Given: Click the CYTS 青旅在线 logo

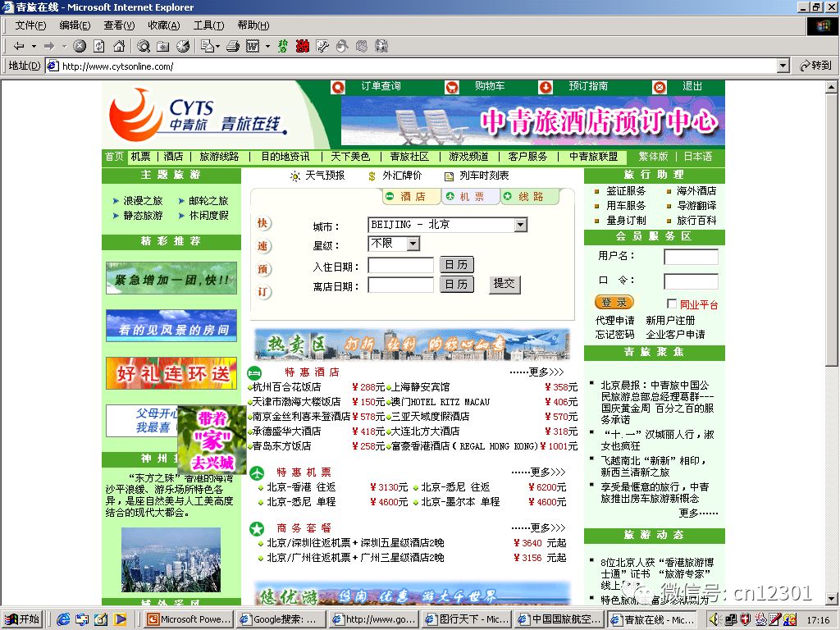Looking at the screenshot, I should (199, 115).
